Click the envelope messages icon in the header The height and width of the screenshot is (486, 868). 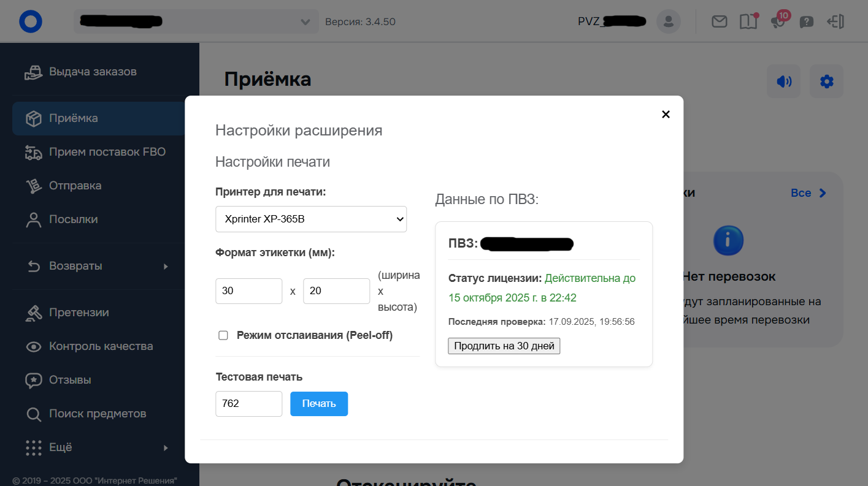[x=719, y=21]
